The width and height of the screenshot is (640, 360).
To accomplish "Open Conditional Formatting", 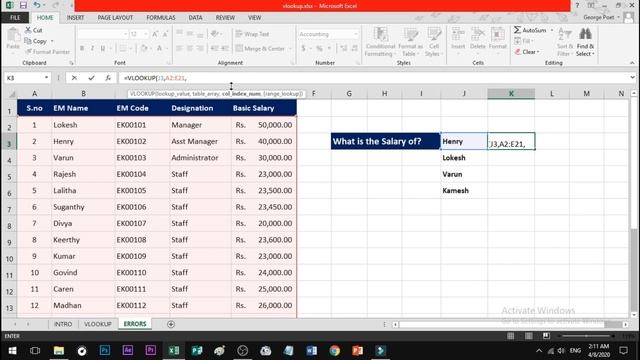I will point(380,42).
